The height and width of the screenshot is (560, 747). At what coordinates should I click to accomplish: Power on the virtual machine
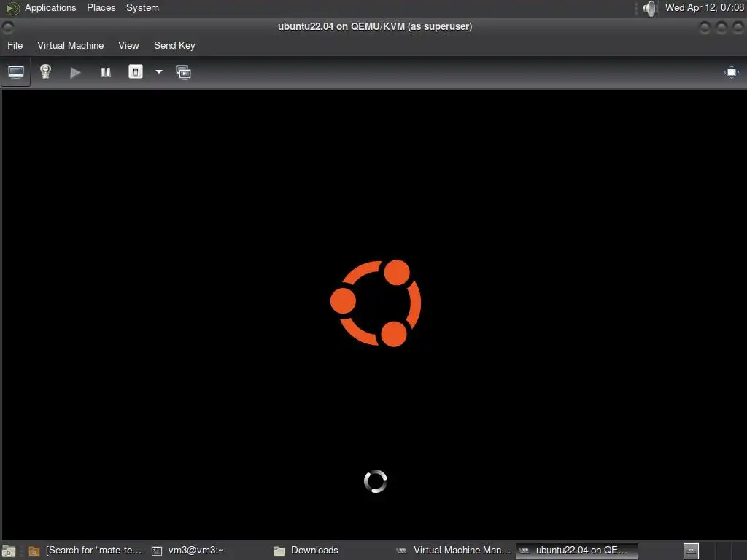[x=75, y=72]
